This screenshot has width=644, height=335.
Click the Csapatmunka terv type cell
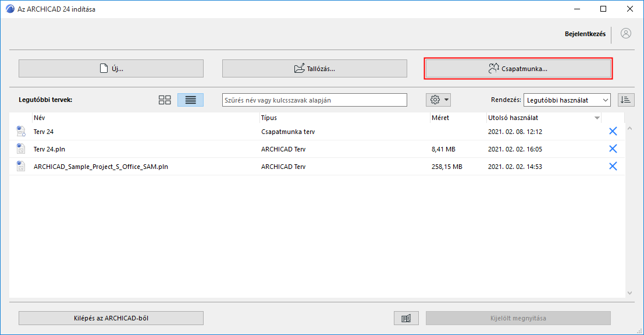(288, 132)
